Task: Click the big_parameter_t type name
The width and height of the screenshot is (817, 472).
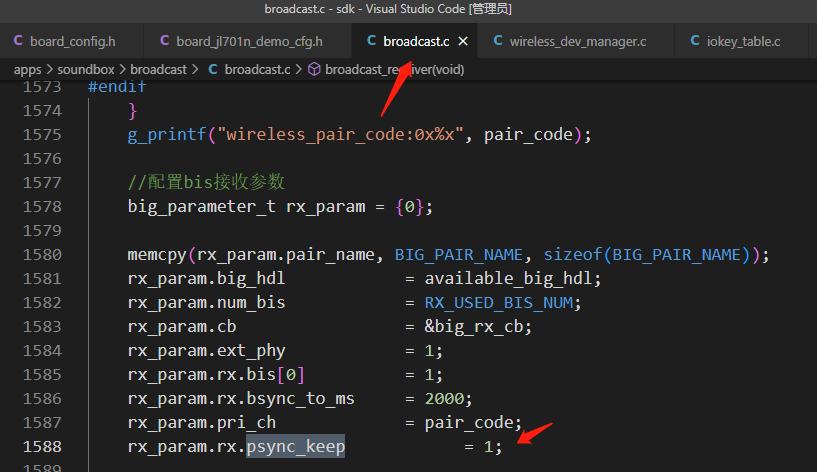Action: tap(202, 207)
